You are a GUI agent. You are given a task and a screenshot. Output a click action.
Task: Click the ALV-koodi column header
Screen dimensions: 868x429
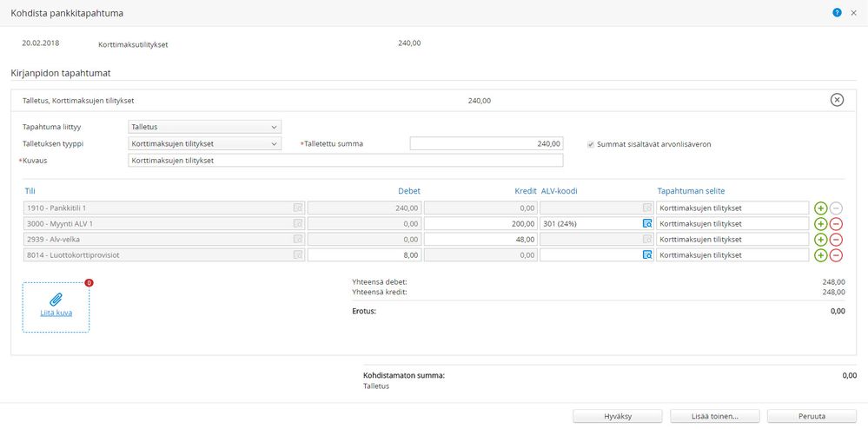559,191
